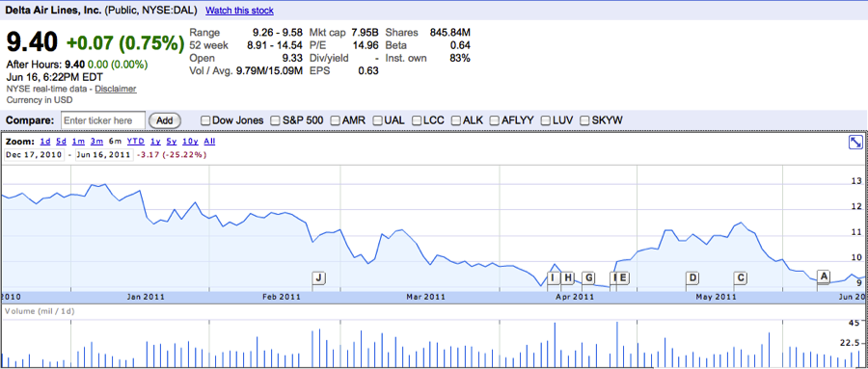Open the Disclaimer link

click(x=116, y=89)
